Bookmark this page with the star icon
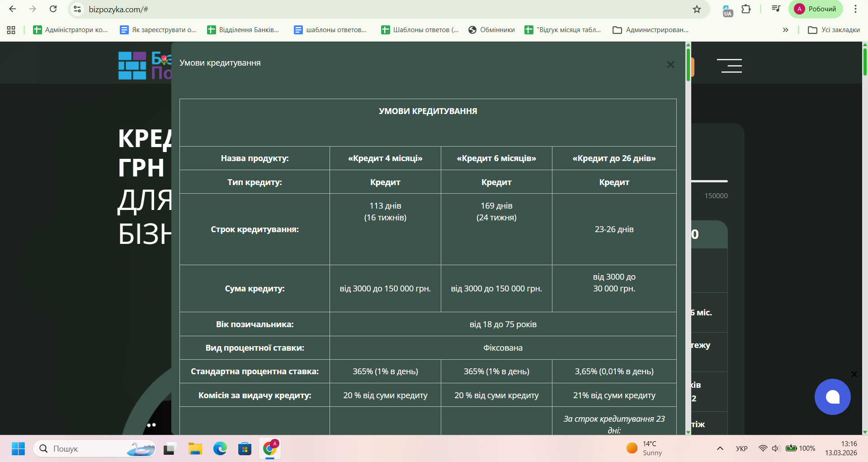The image size is (868, 462). click(x=697, y=9)
